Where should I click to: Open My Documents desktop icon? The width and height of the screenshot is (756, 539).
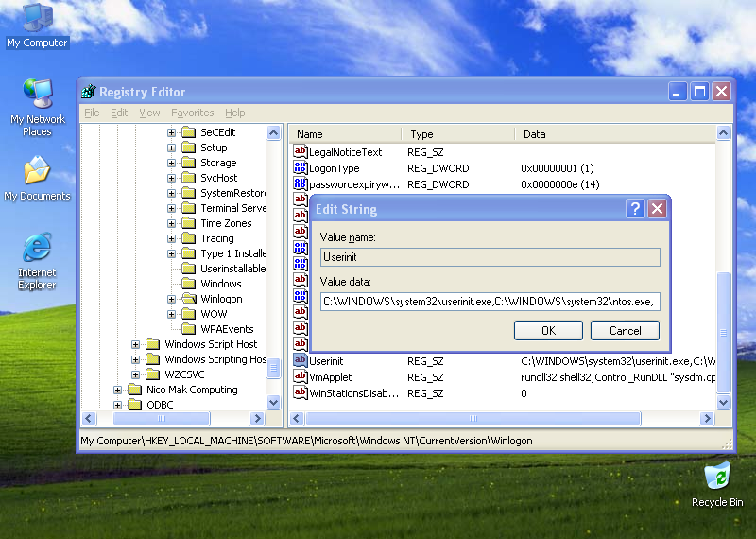[38, 179]
